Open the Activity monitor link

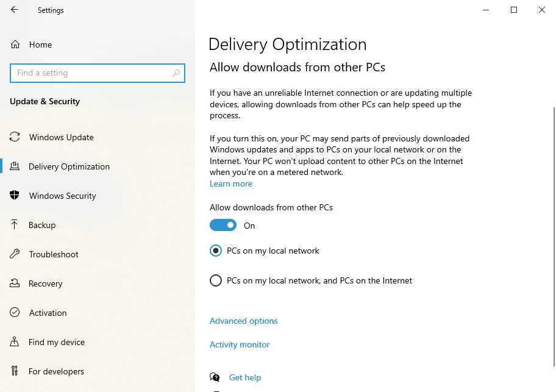[x=240, y=344]
